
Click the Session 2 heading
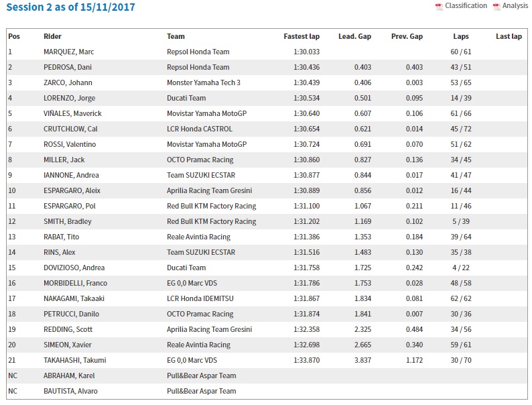tap(70, 7)
